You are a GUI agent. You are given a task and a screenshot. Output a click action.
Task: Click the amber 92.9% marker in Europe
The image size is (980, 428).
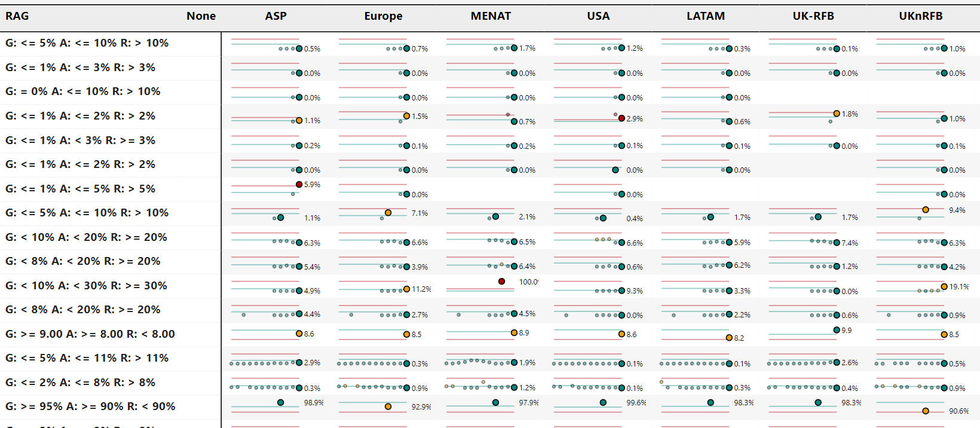388,406
